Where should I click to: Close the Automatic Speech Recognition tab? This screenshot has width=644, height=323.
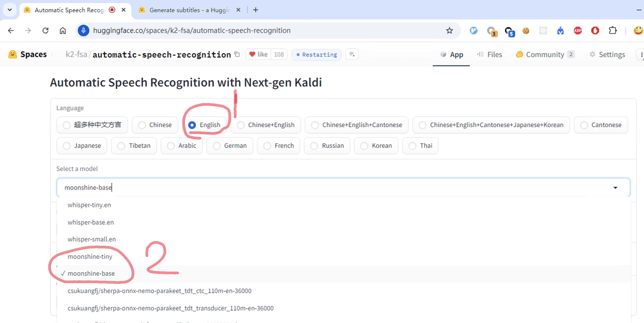pyautogui.click(x=123, y=10)
